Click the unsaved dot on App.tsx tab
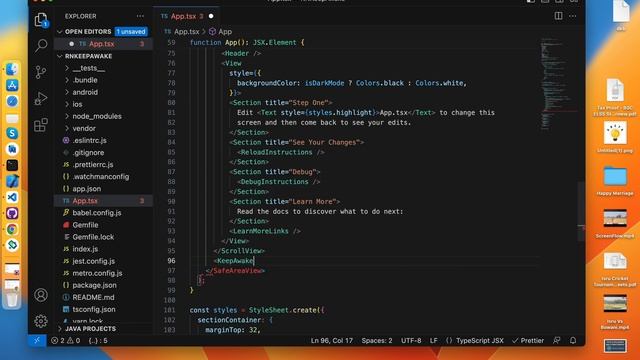 coord(211,16)
